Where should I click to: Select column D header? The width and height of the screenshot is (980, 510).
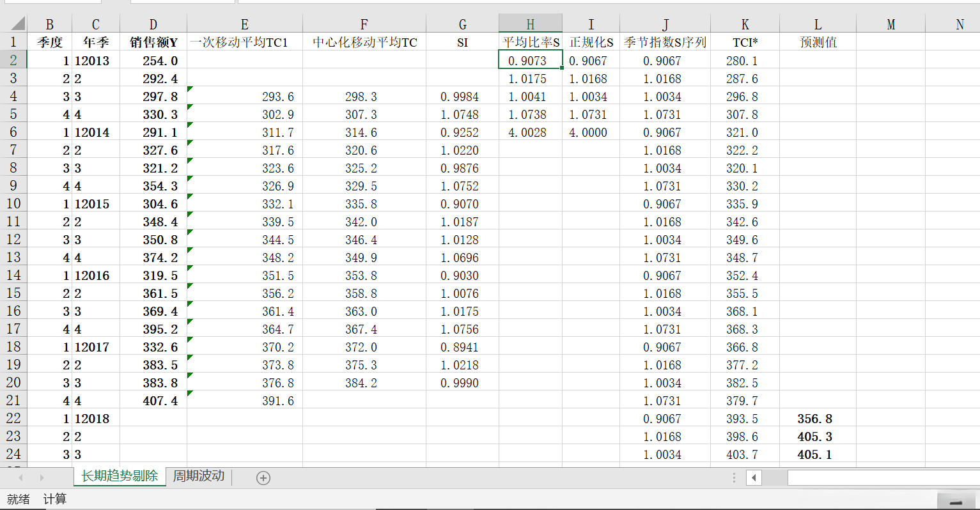point(153,24)
